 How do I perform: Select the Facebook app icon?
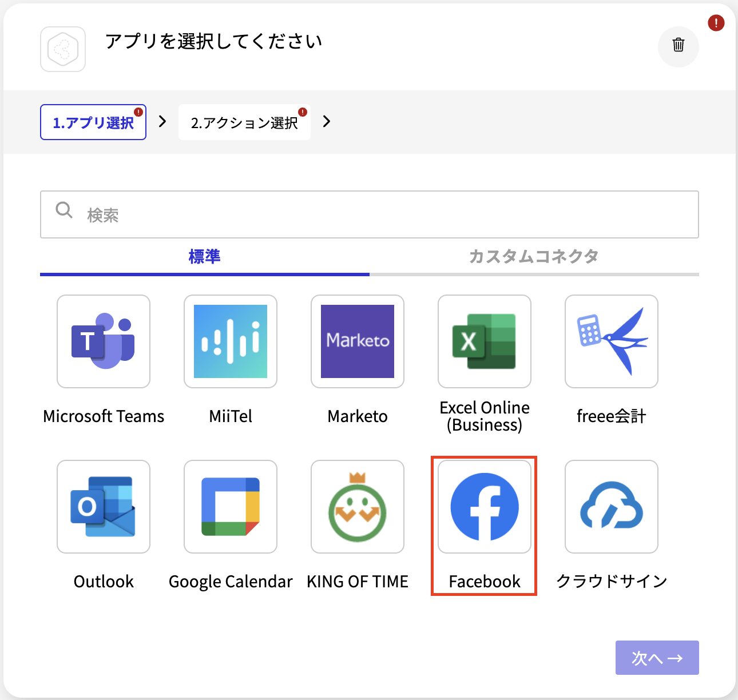485,507
